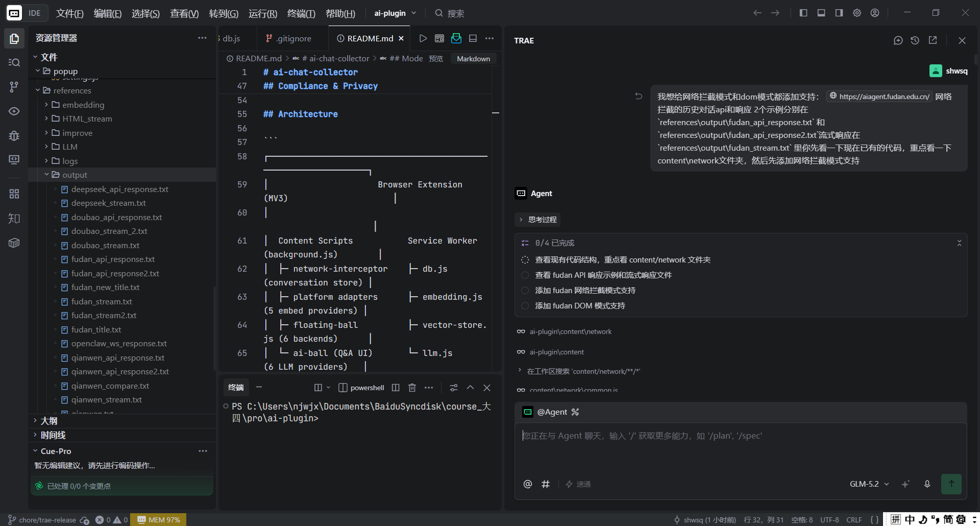The image size is (980, 526).
Task: Toggle right sidebar layout button
Action: [x=839, y=13]
